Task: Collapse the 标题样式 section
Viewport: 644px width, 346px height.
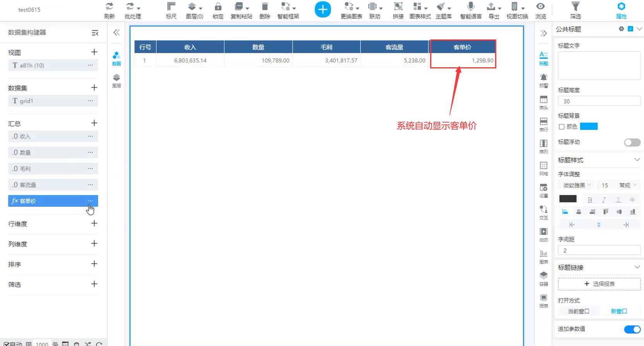Action: 637,160
